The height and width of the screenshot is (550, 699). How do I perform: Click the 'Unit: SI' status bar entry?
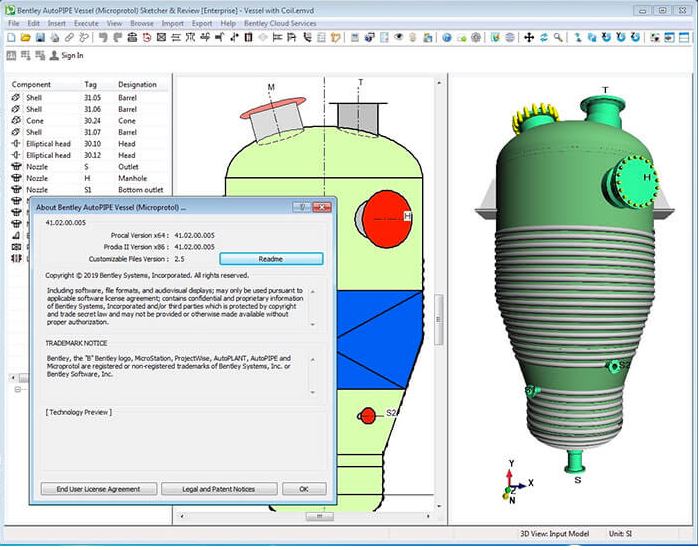point(620,534)
